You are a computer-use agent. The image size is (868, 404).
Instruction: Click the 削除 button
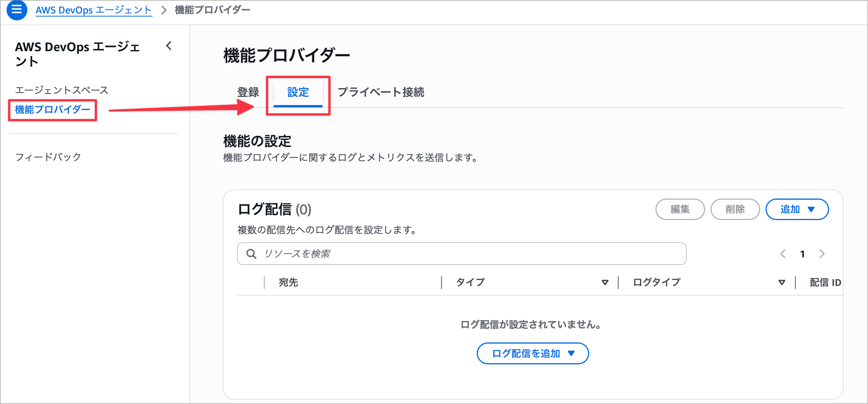coord(735,209)
